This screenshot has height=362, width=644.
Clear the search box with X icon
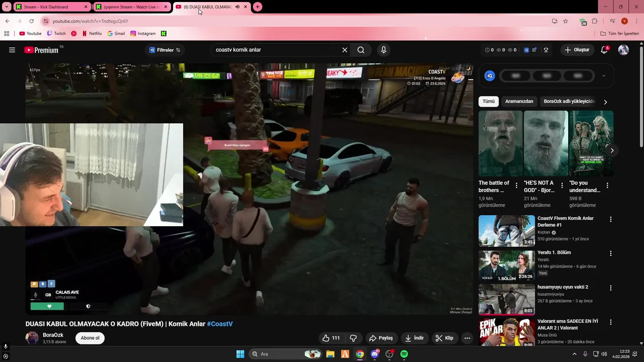(345, 50)
